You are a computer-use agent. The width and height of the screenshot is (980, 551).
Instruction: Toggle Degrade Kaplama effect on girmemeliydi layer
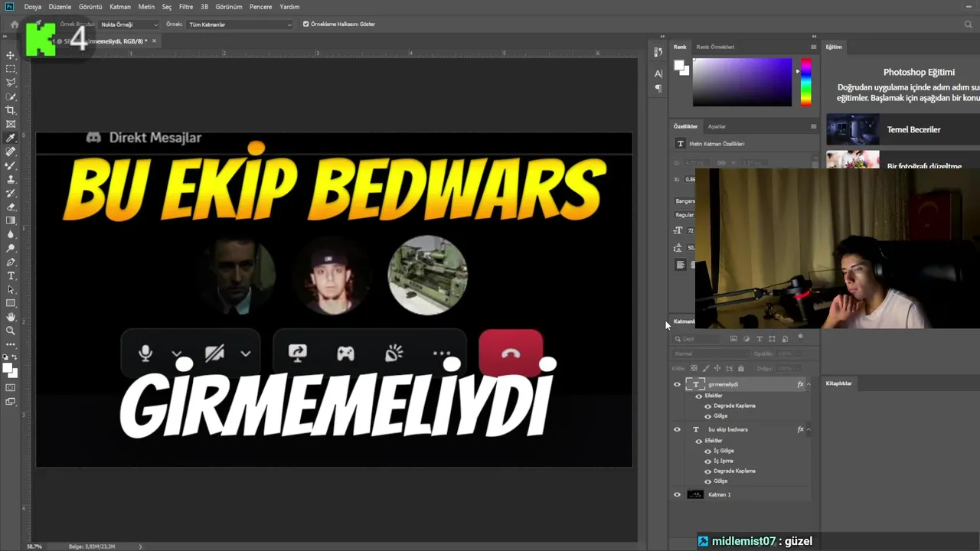coord(707,406)
